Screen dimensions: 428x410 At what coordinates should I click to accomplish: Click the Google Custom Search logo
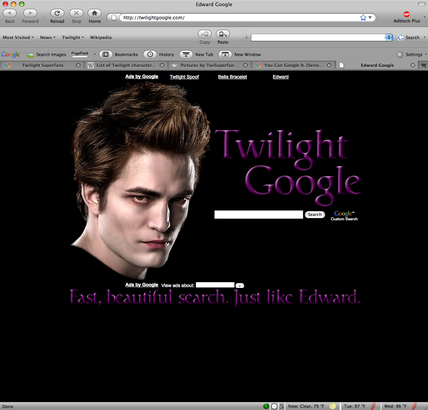click(x=344, y=216)
